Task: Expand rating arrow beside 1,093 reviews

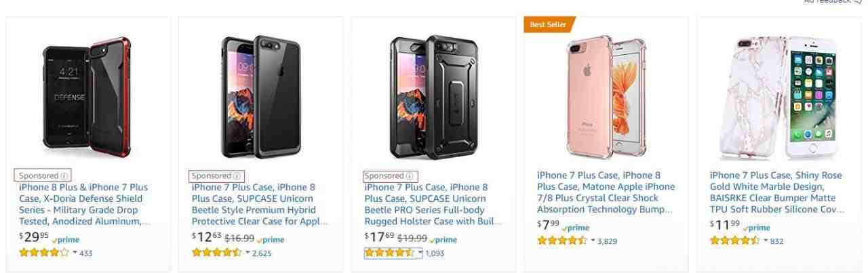Action: coord(420,253)
